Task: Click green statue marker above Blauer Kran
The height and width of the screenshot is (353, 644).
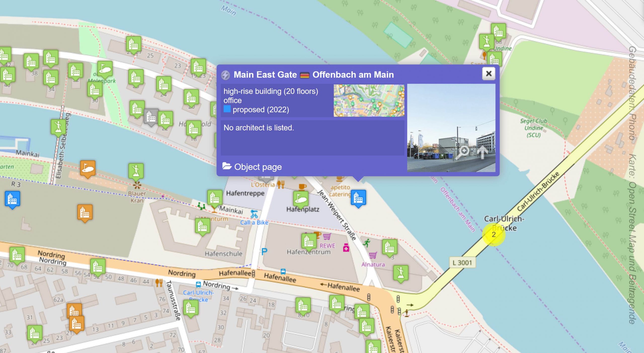Action: point(136,170)
